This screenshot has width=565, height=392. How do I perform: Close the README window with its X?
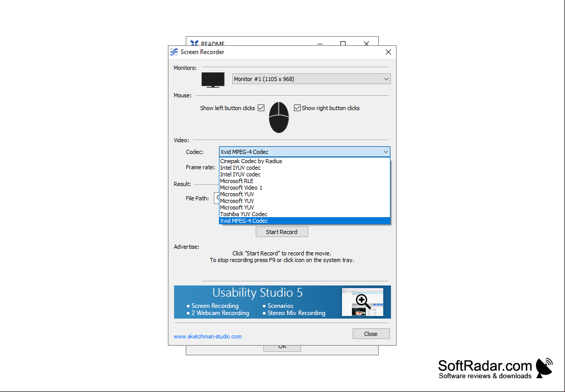click(x=366, y=43)
